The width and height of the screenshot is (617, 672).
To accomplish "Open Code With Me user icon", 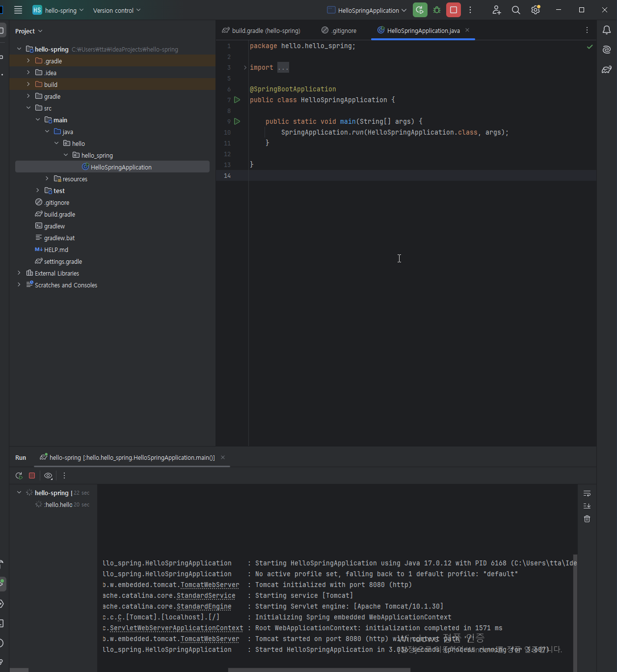I will [497, 10].
